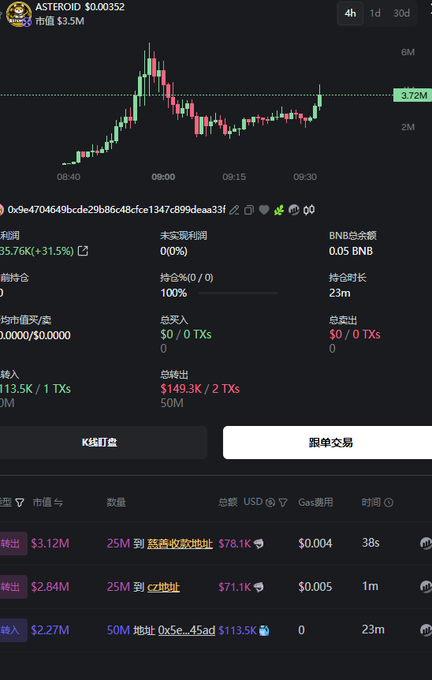Click the 0.05 BNB balance value
Viewport: 432px width, 680px height.
(350, 251)
